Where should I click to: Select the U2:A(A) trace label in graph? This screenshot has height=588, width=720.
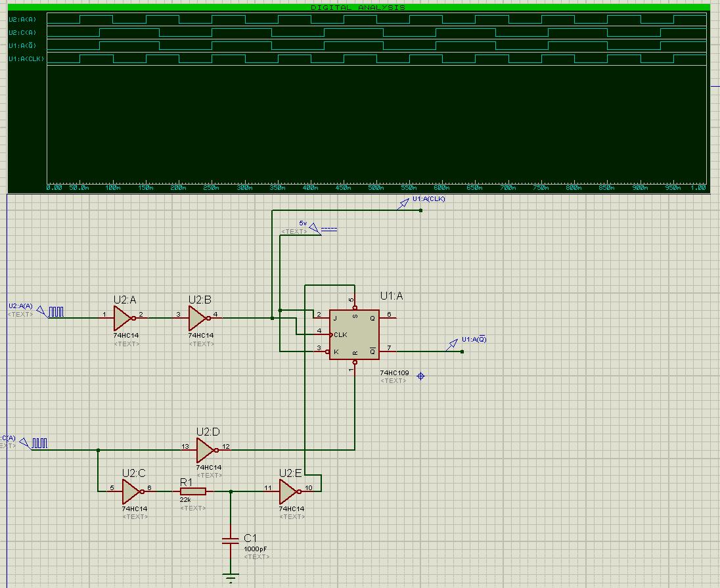coord(22,19)
